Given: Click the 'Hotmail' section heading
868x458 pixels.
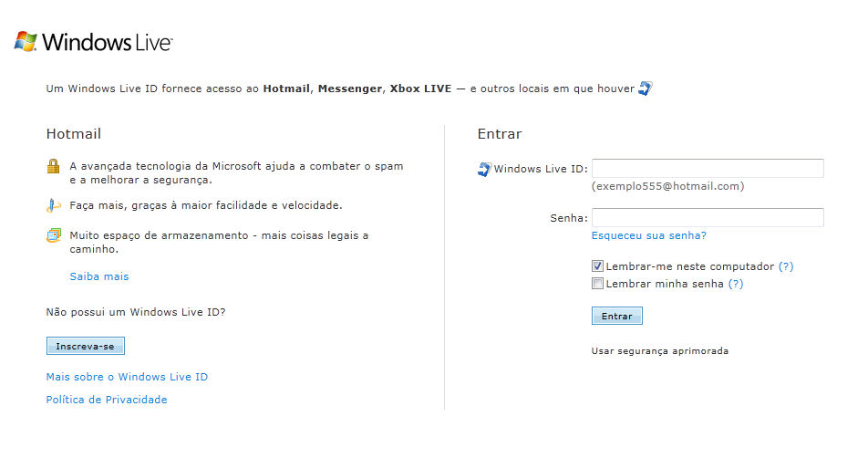Looking at the screenshot, I should tap(74, 134).
